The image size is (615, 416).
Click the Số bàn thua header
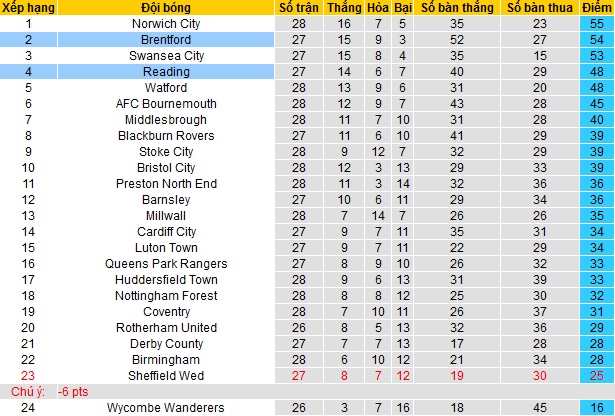(x=540, y=7)
